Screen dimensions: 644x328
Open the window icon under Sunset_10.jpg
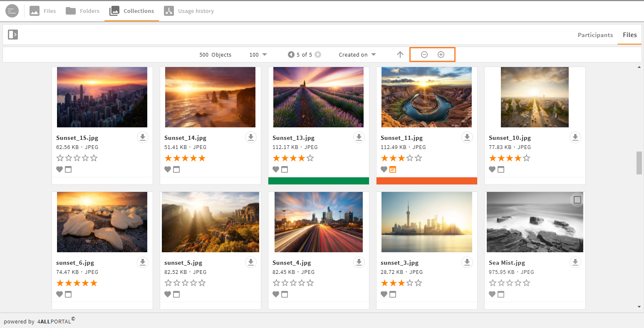501,169
